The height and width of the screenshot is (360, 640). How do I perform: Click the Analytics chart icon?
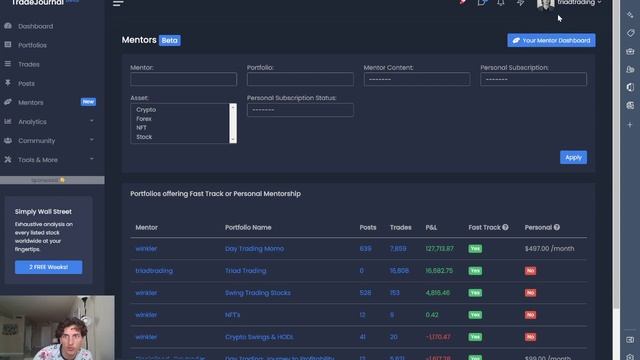pos(8,121)
